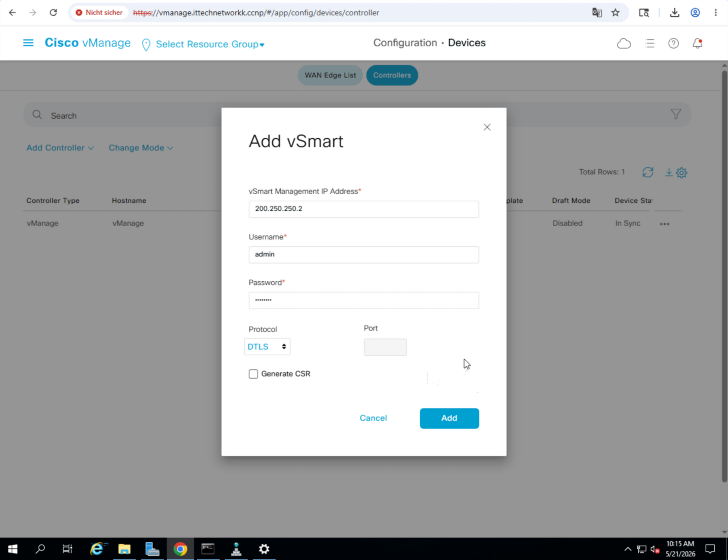Expand the Change Mode dropdown
728x560 pixels.
141,148
